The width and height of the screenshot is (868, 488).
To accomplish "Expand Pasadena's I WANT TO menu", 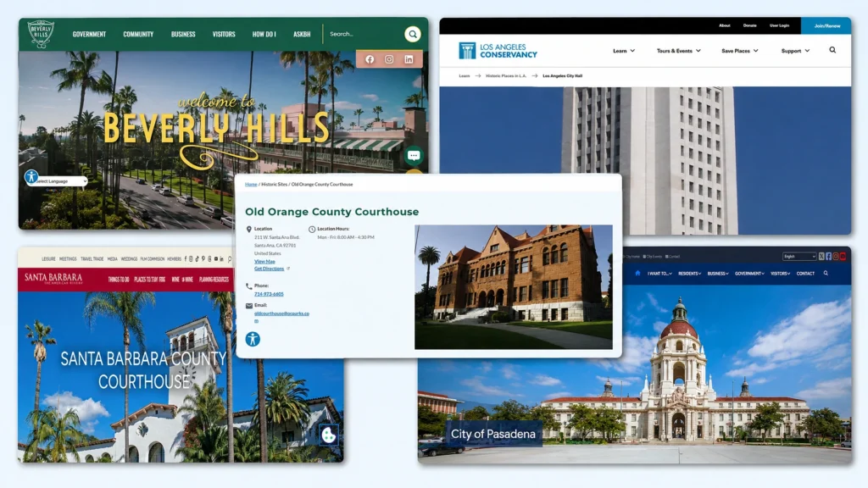I will click(x=659, y=274).
